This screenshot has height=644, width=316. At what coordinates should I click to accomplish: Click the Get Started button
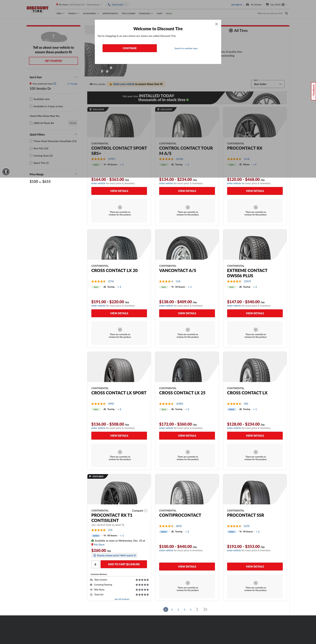tap(53, 61)
